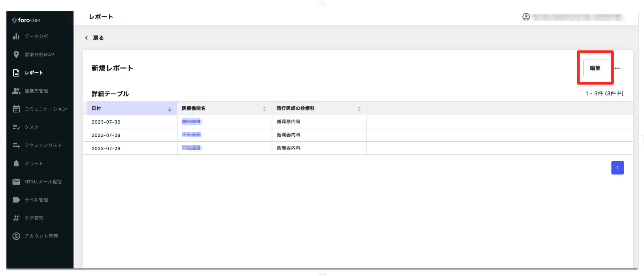This screenshot has height=276, width=644.
Task: Click 循環器内科 in 2023-07-30 row
Action: point(288,122)
